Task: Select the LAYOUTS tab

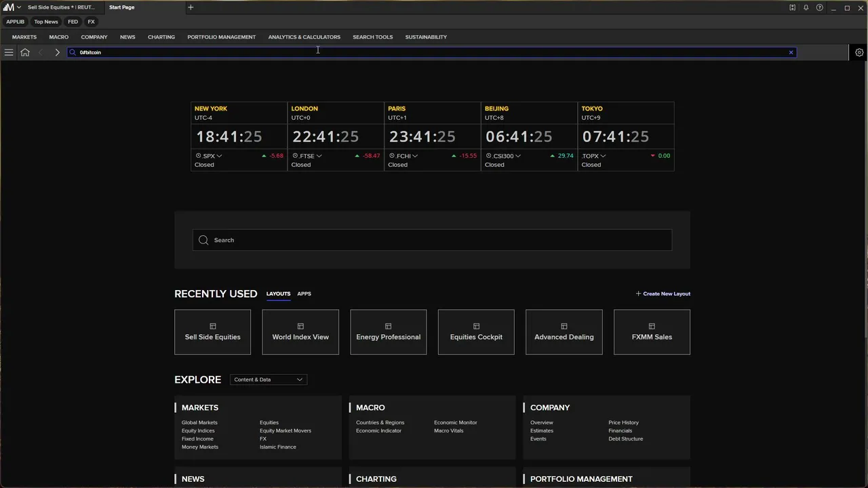Action: tap(278, 293)
